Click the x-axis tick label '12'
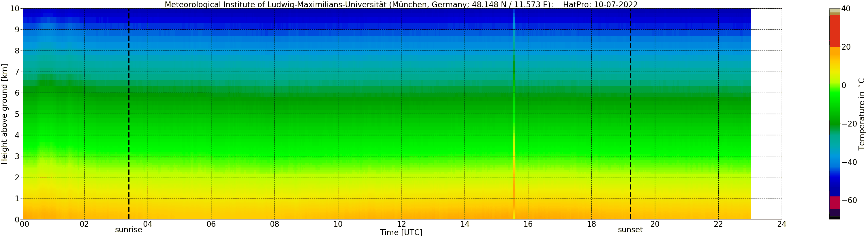868x238 pixels. click(401, 224)
